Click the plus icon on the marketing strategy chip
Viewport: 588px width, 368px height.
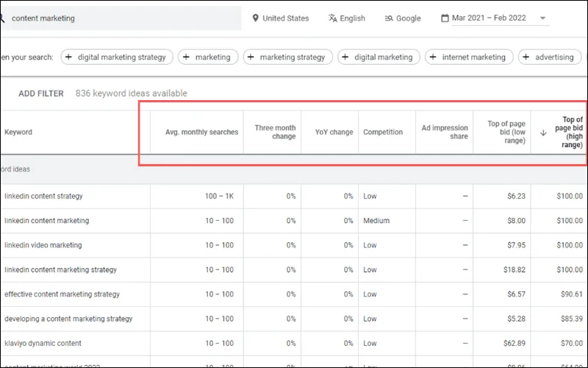[251, 57]
